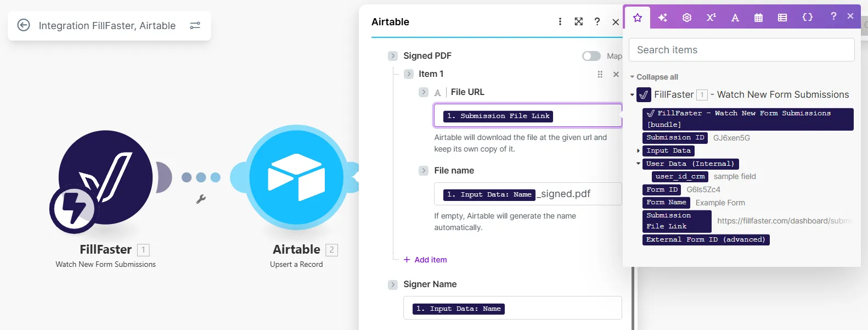This screenshot has height=330, width=868.
Task: Insert Input Data variable pill
Action: [x=668, y=150]
